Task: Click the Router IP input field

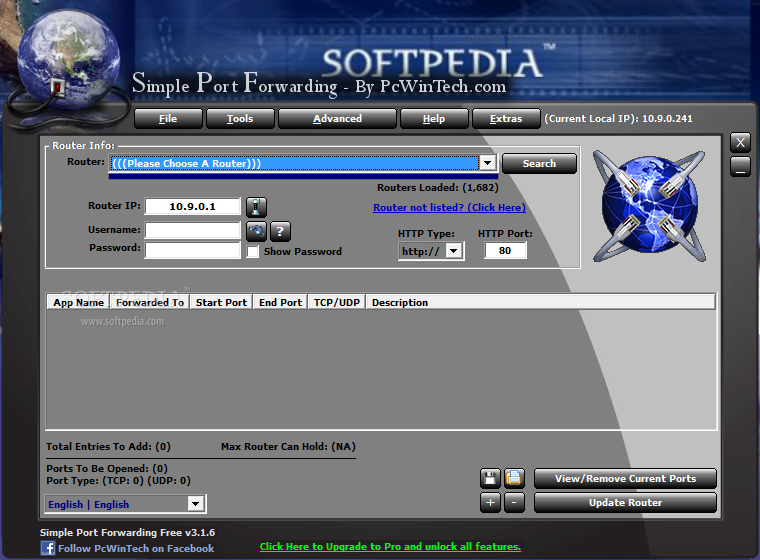Action: [x=192, y=206]
